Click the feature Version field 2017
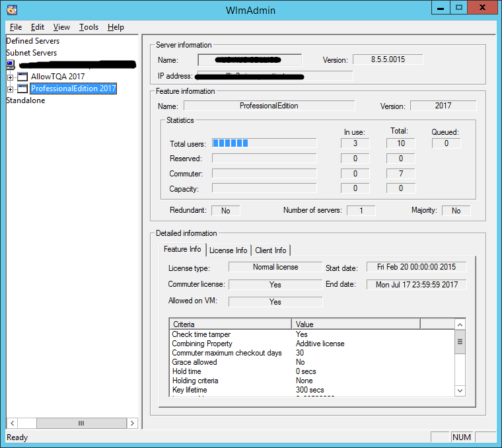The image size is (502, 448). point(443,106)
